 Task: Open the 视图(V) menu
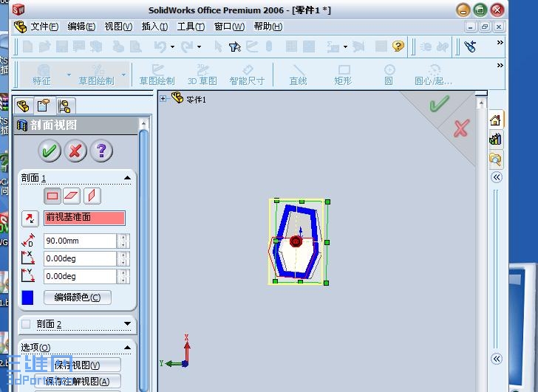click(x=118, y=27)
